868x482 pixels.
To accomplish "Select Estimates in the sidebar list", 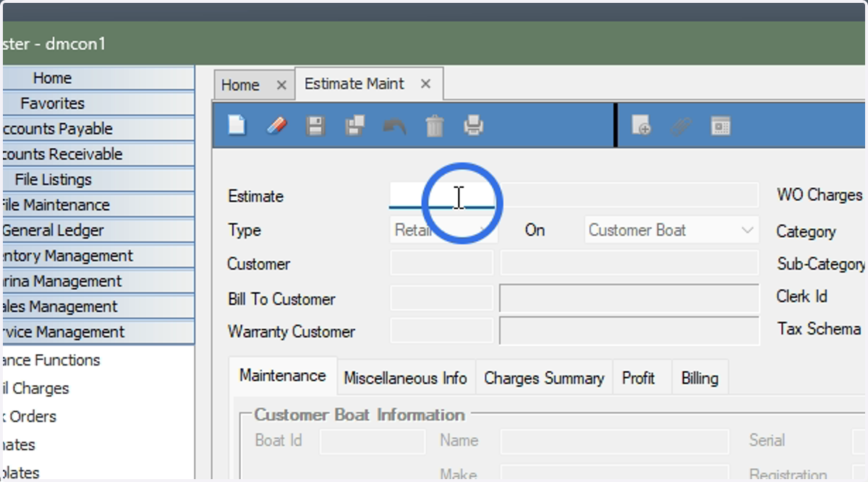I will tap(20, 444).
